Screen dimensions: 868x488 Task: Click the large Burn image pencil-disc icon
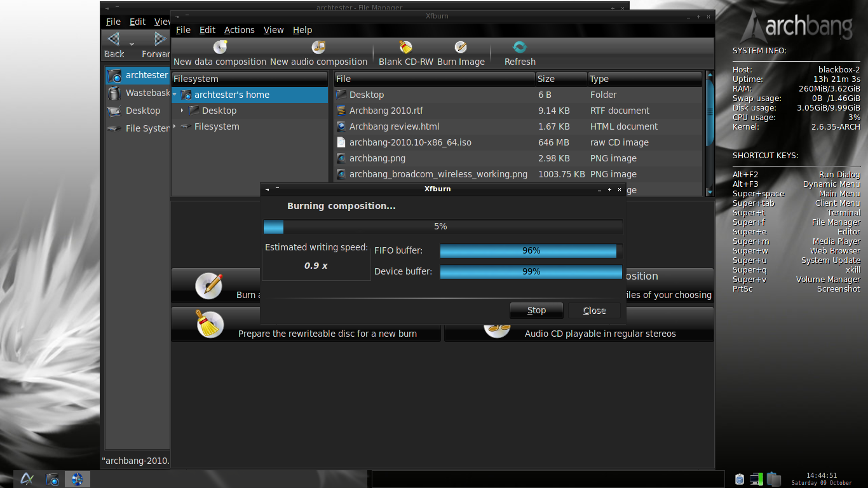pyautogui.click(x=209, y=285)
